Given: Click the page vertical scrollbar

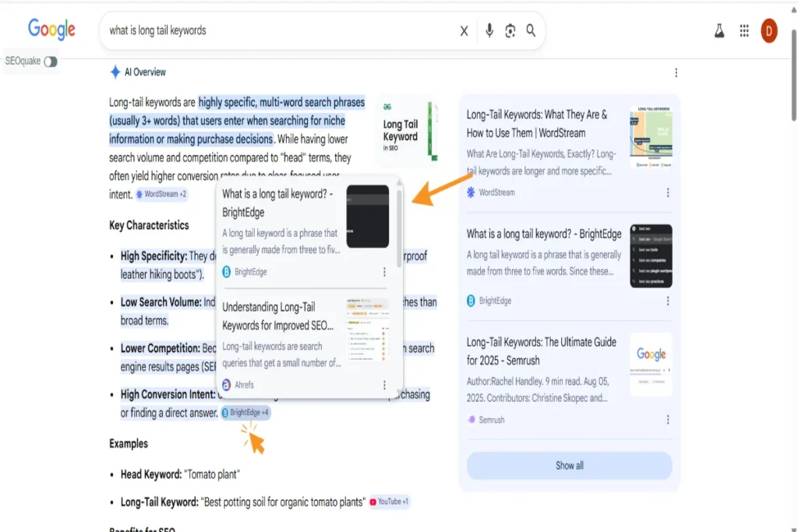Looking at the screenshot, I should tap(794, 76).
